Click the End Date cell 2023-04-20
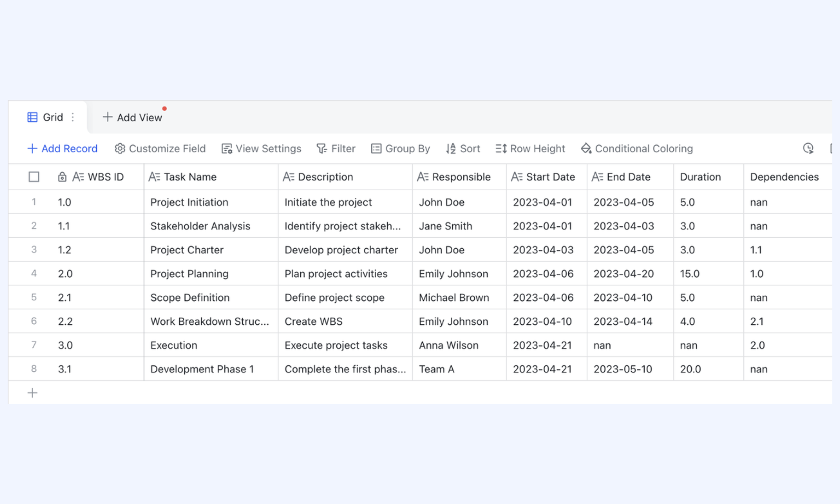This screenshot has height=504, width=840. 630,273
